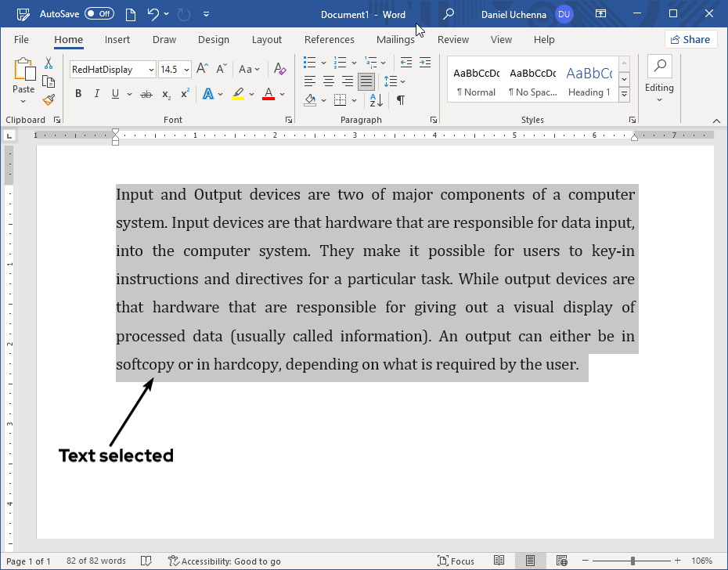Click the Show/Hide paragraph marks icon
The height and width of the screenshot is (570, 728).
tap(401, 99)
